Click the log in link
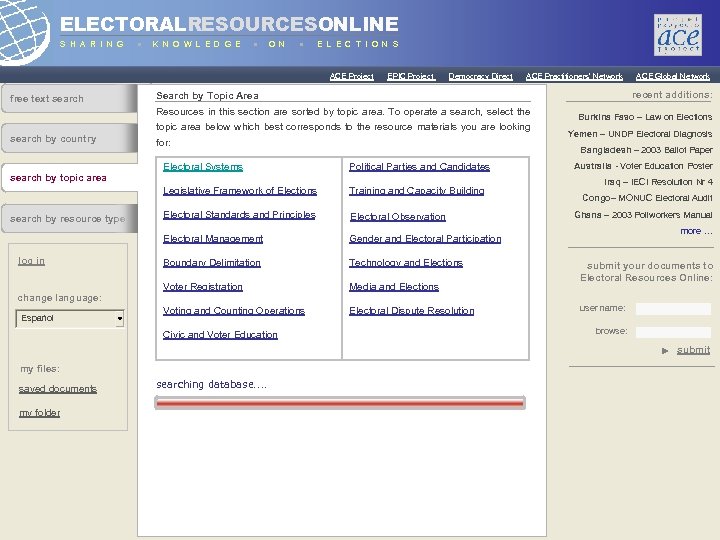The height and width of the screenshot is (540, 720). tap(31, 261)
